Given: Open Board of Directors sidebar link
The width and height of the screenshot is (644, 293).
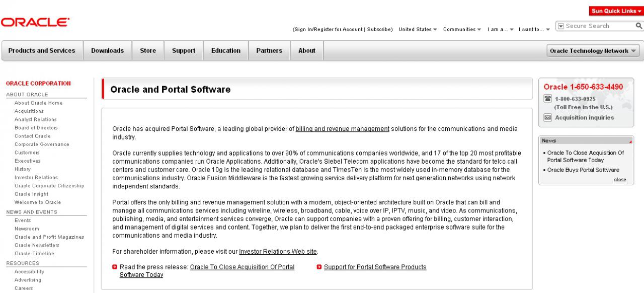Looking at the screenshot, I should pyautogui.click(x=36, y=127).
